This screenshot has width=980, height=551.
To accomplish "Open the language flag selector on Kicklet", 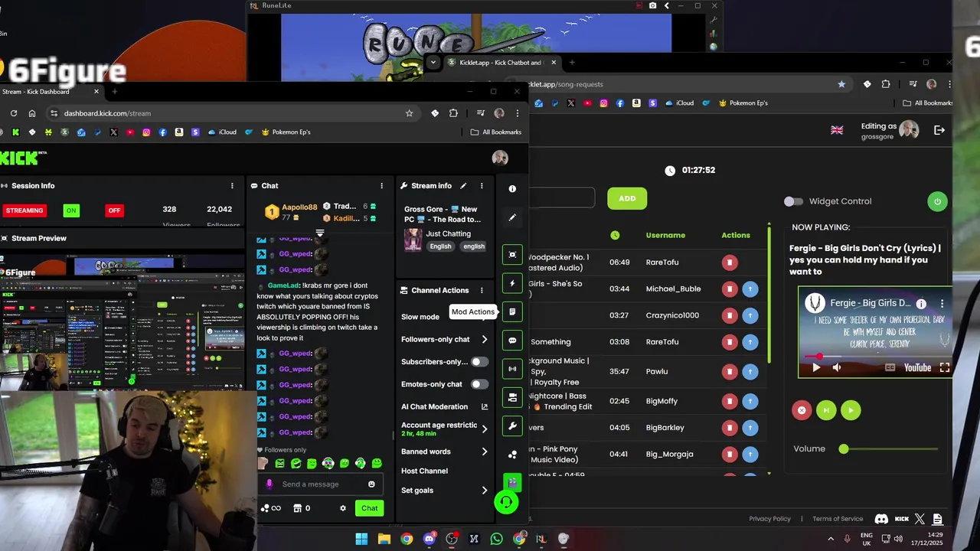I will coord(837,130).
